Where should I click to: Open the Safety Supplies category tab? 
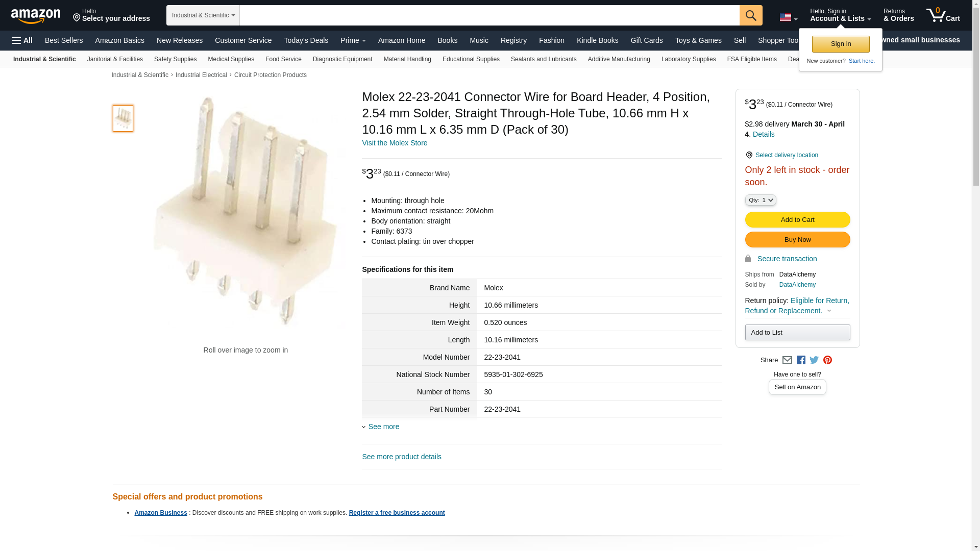tap(175, 59)
